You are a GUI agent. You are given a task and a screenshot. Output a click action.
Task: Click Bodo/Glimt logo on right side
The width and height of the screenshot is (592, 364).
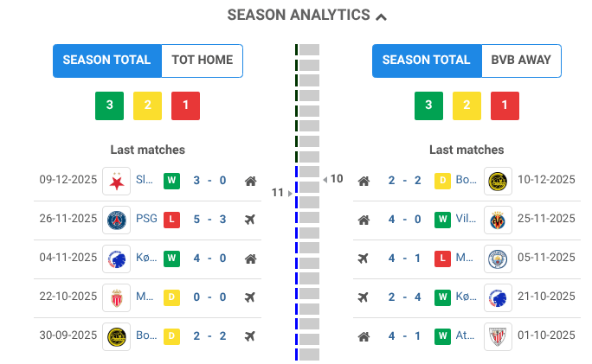coord(498,181)
